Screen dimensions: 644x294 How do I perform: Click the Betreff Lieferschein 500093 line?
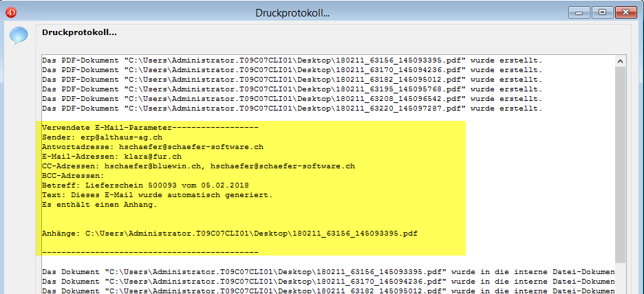(145, 185)
